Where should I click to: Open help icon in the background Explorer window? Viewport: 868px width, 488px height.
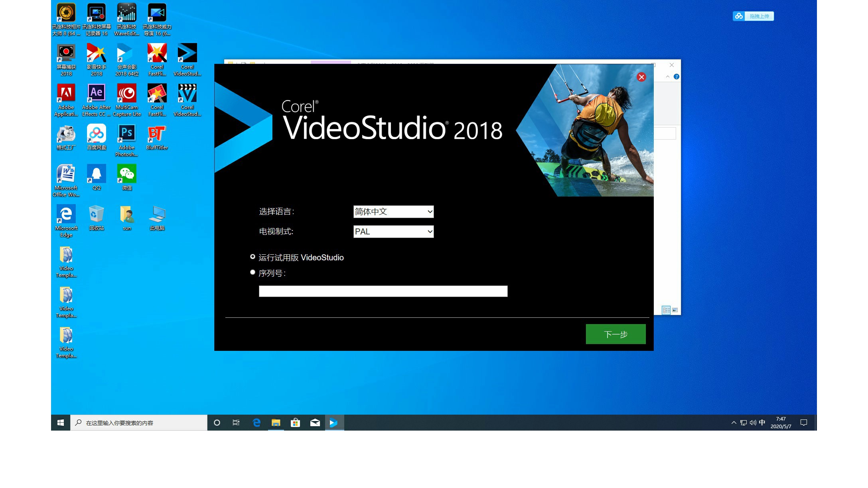[677, 77]
